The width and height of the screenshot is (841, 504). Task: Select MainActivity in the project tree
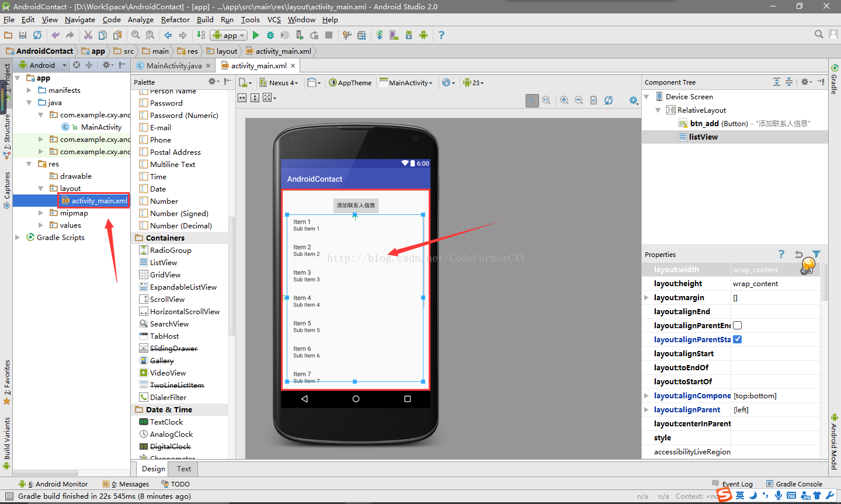click(101, 127)
